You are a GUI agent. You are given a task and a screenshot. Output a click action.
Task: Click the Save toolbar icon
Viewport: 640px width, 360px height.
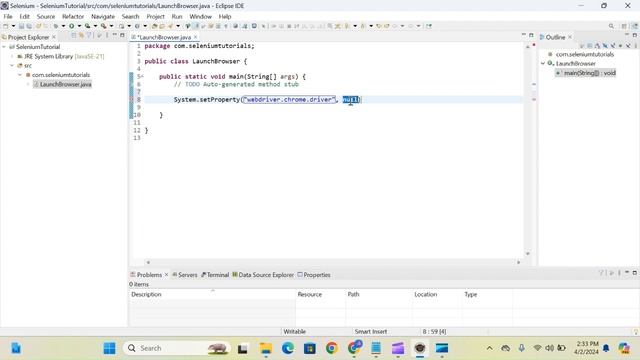(x=22, y=26)
